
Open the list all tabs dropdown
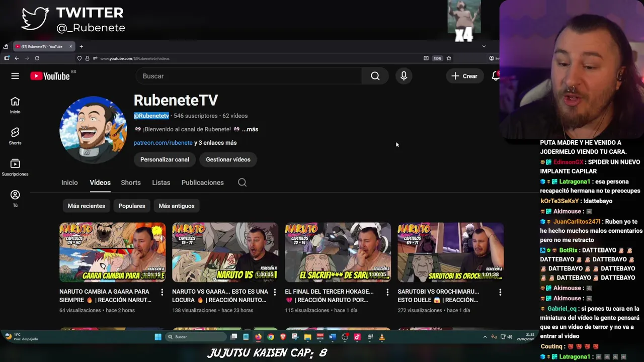pos(484,46)
